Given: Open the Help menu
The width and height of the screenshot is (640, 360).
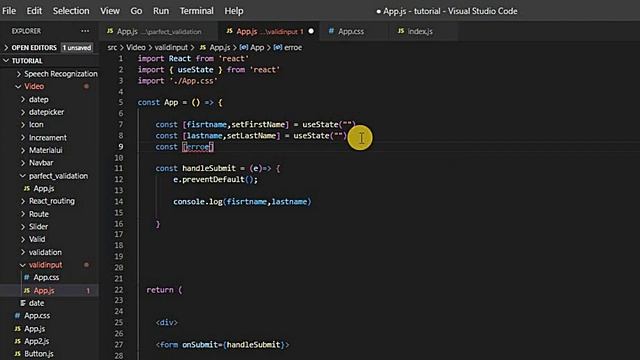Looking at the screenshot, I should point(233,11).
